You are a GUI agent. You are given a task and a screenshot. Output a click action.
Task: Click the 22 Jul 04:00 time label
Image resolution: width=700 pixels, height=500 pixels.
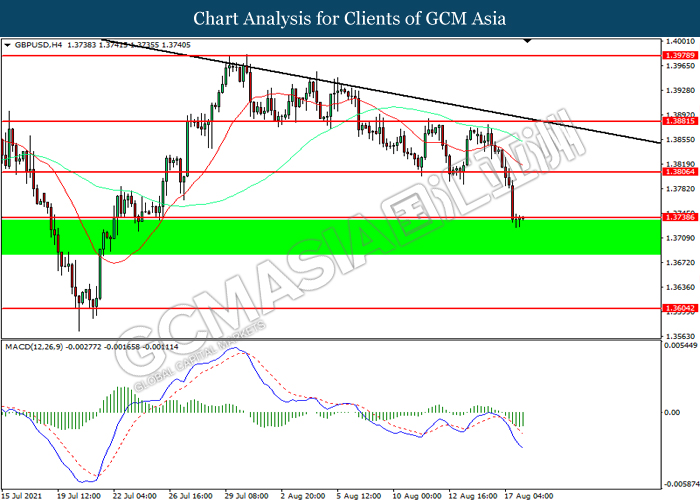coord(134,496)
